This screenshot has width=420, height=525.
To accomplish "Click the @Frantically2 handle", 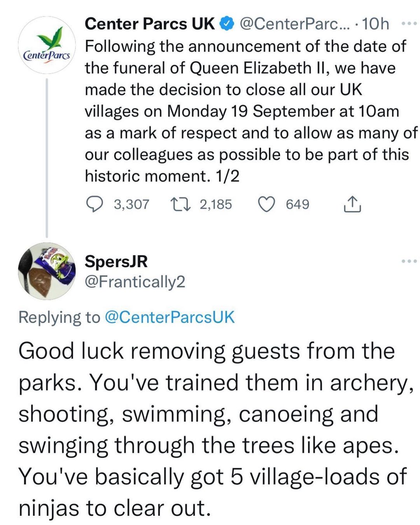I will [x=135, y=282].
